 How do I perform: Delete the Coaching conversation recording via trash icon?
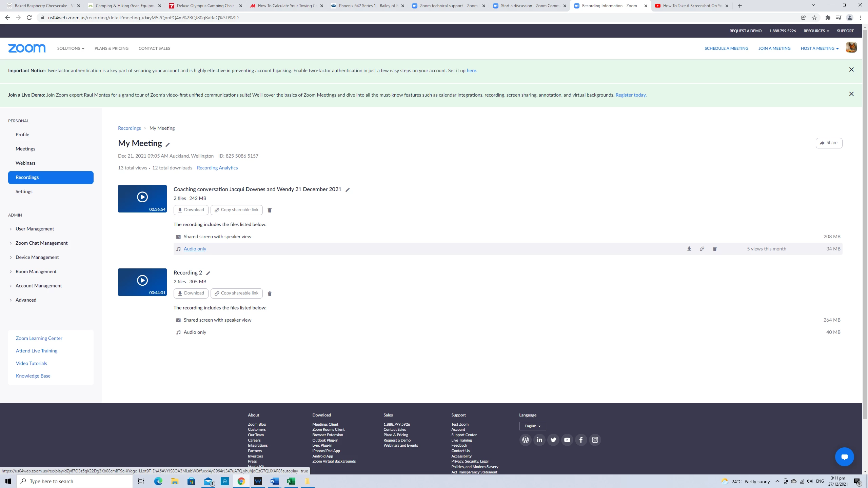pyautogui.click(x=270, y=210)
